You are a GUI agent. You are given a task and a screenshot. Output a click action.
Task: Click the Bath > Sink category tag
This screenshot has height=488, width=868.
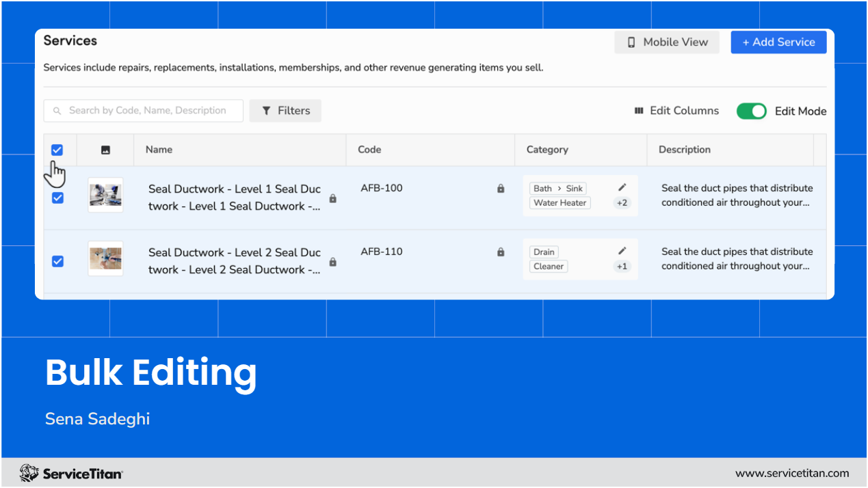558,189
